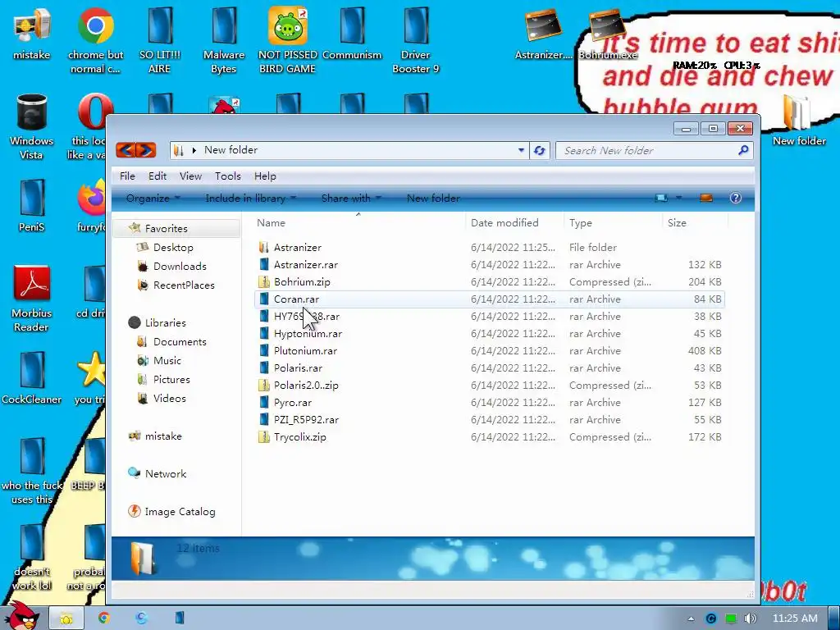This screenshot has height=630, width=840.
Task: Sort by the Name column header
Action: [271, 223]
